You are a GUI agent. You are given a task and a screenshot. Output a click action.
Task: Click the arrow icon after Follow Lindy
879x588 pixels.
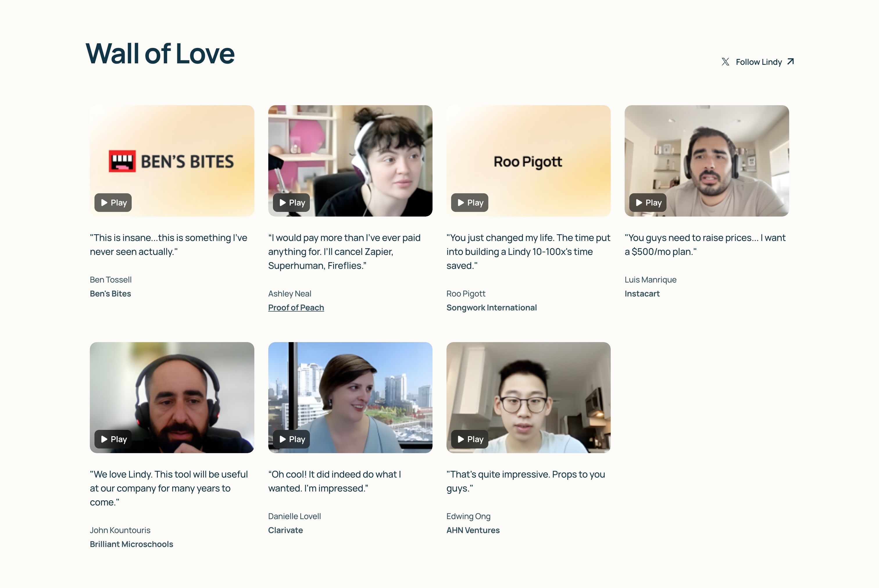791,62
